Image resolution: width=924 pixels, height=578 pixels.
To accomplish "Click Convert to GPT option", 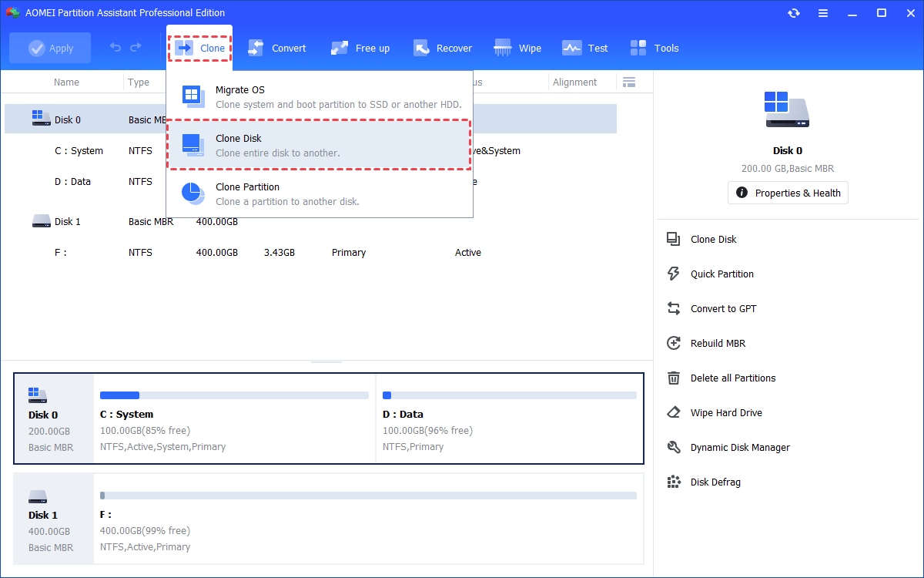I will pos(723,309).
